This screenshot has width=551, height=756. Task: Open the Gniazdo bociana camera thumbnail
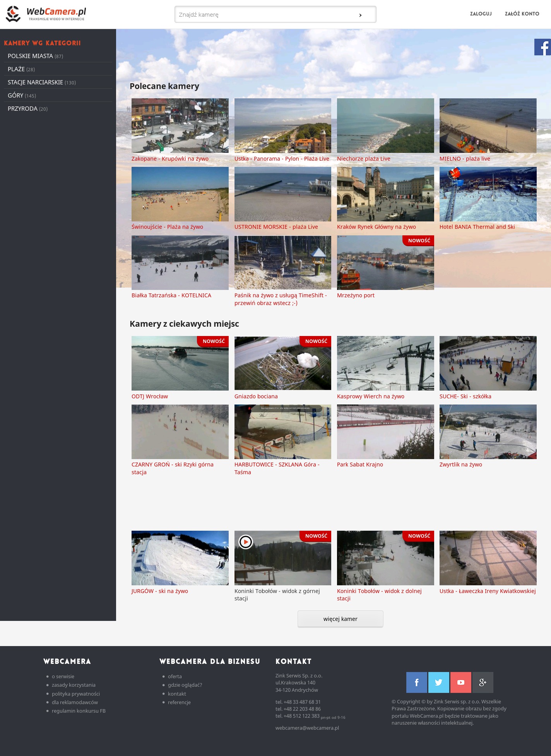coord(282,363)
